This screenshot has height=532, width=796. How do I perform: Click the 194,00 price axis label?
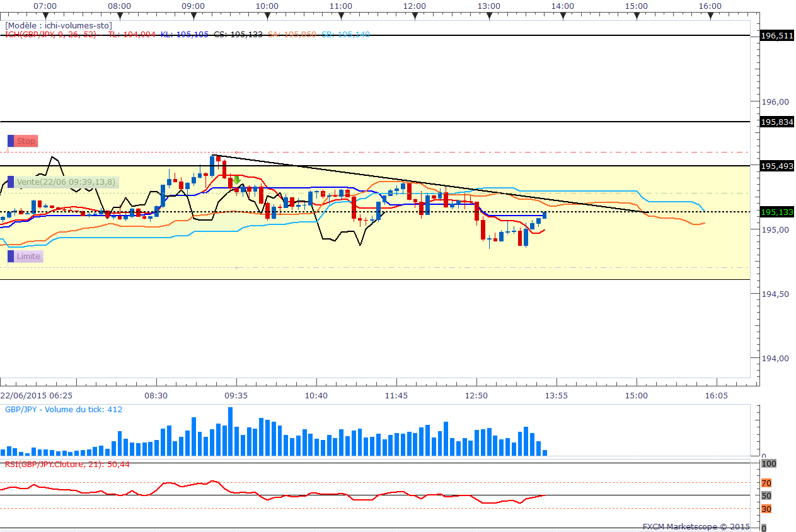pyautogui.click(x=776, y=359)
